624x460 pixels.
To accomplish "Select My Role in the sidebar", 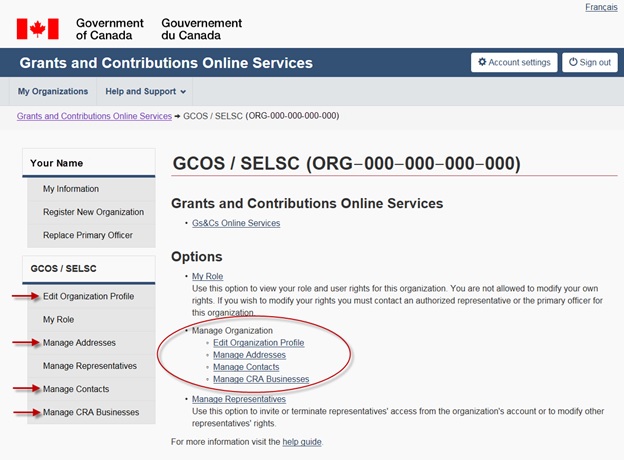I will [58, 319].
